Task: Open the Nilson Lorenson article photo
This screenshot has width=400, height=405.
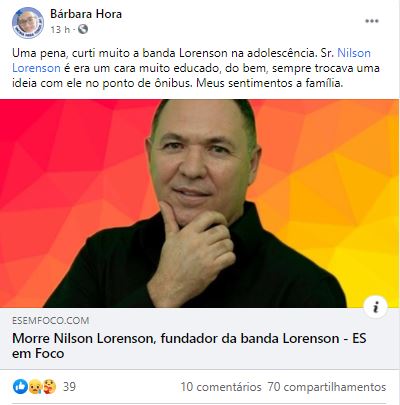Action: (x=199, y=203)
